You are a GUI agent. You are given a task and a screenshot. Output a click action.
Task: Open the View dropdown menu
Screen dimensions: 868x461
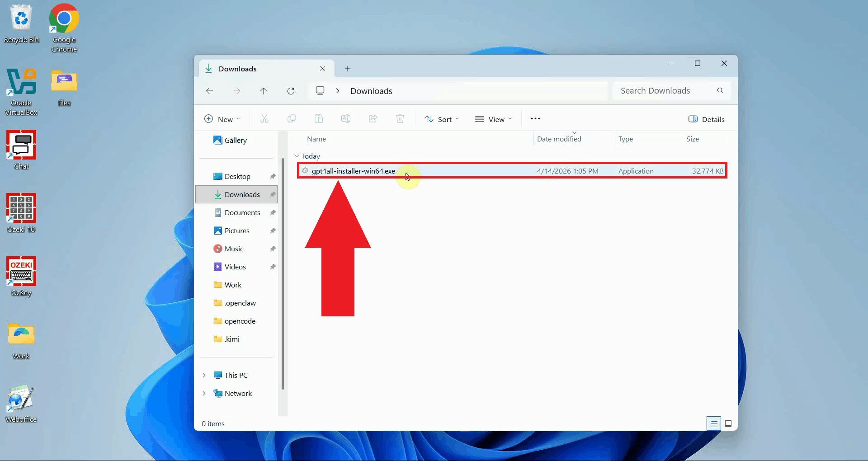(x=494, y=119)
